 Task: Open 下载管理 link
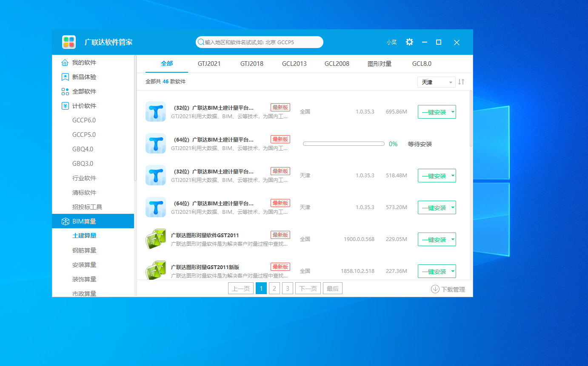pos(448,289)
